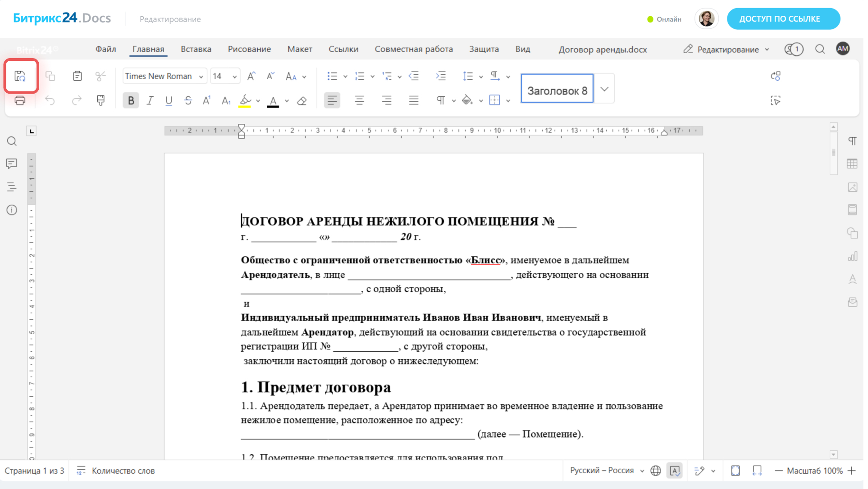This screenshot has width=868, height=489.
Task: Toggle Bold formatting
Action: (x=131, y=100)
